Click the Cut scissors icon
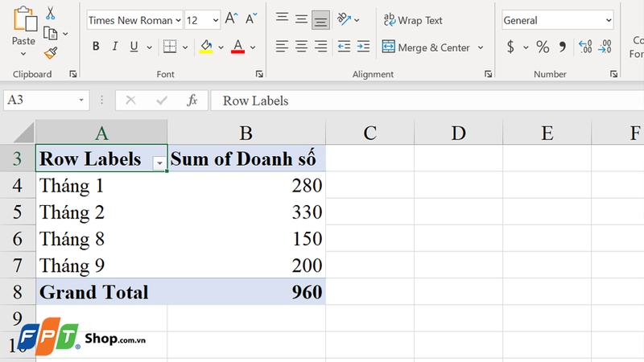 click(50, 13)
